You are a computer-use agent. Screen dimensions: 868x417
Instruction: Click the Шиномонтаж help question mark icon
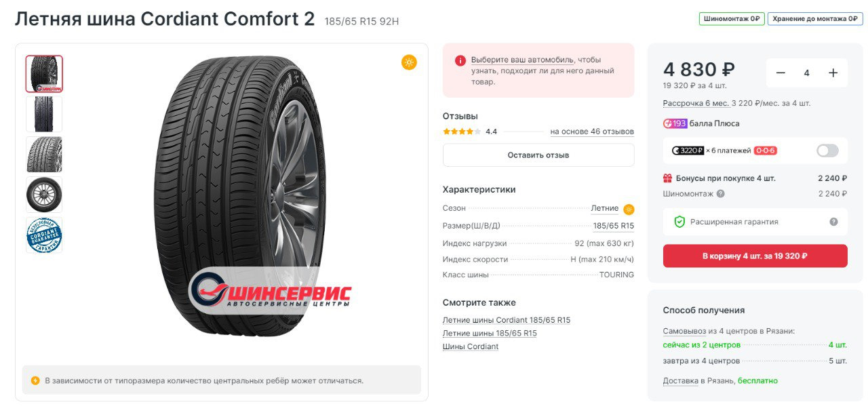[x=720, y=194]
